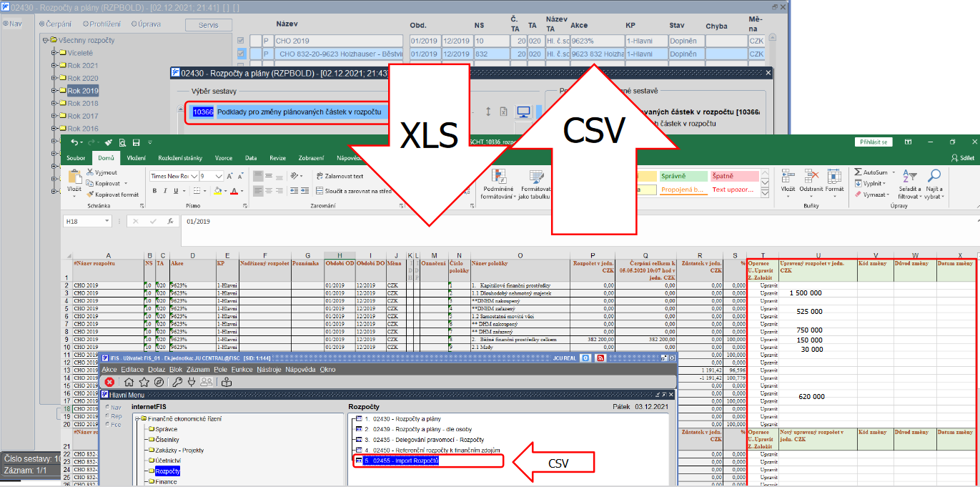The width and height of the screenshot is (980, 487).
Task: Open the Times New Roman font dropdown
Action: (194, 176)
